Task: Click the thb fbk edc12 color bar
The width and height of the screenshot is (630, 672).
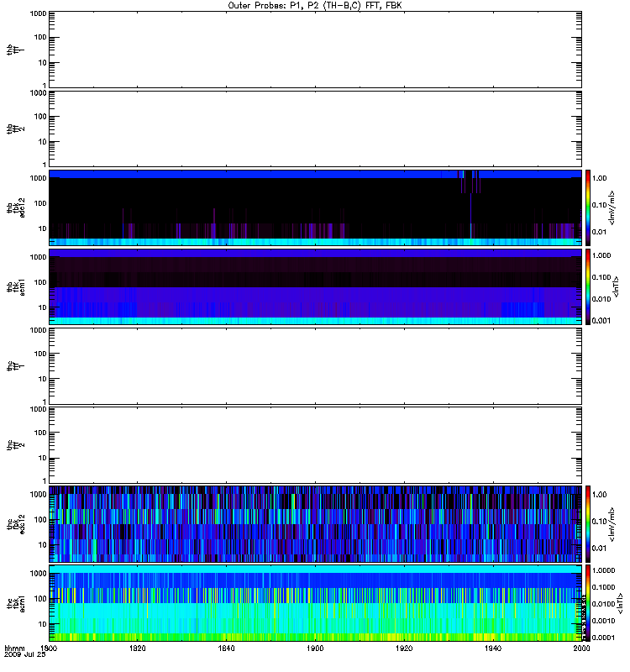Action: pos(588,207)
